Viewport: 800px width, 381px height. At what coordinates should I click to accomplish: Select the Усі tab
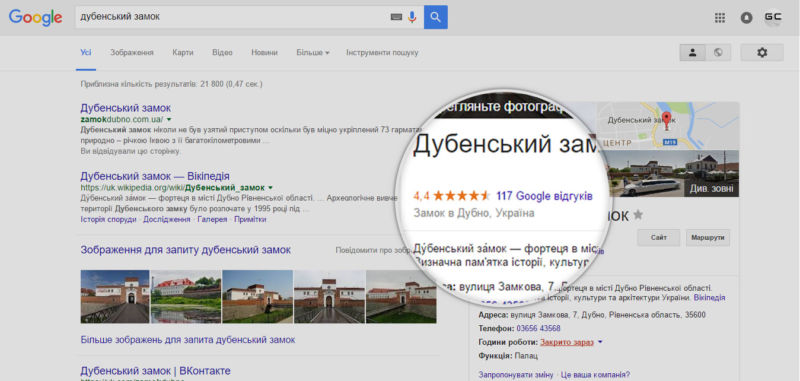pyautogui.click(x=86, y=53)
